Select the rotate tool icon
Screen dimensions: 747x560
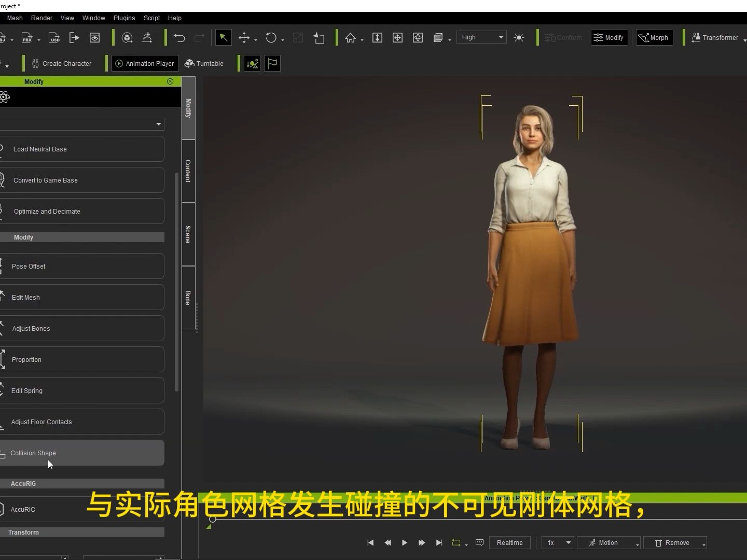pyautogui.click(x=271, y=38)
